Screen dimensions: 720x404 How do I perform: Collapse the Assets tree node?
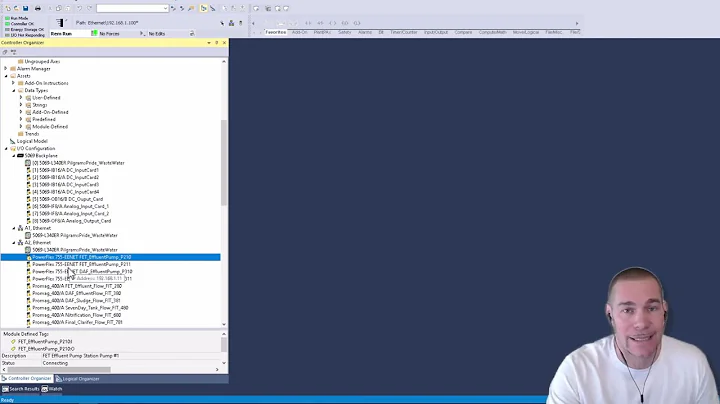[6, 76]
